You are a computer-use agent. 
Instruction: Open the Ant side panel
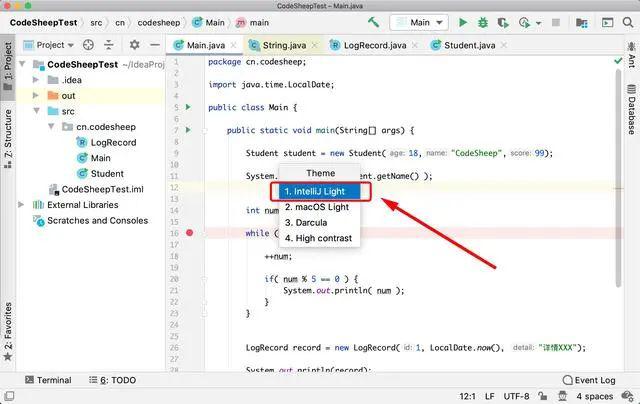(631, 55)
